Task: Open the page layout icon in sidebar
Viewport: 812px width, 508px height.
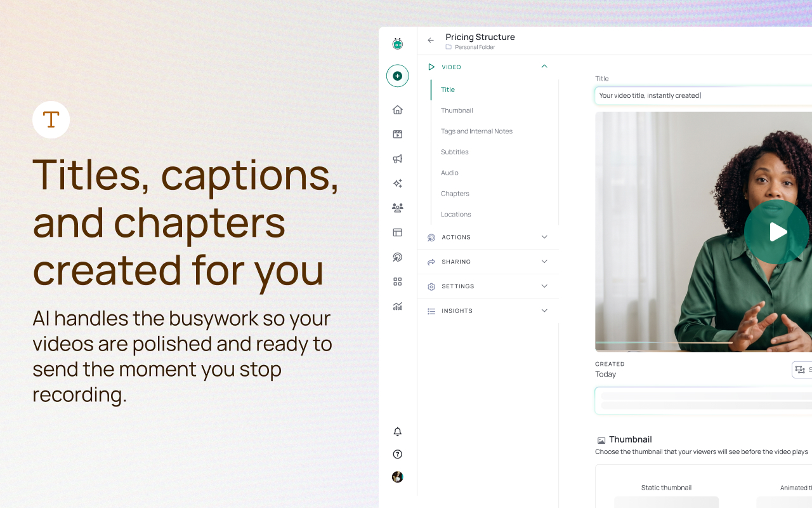Action: (x=398, y=232)
